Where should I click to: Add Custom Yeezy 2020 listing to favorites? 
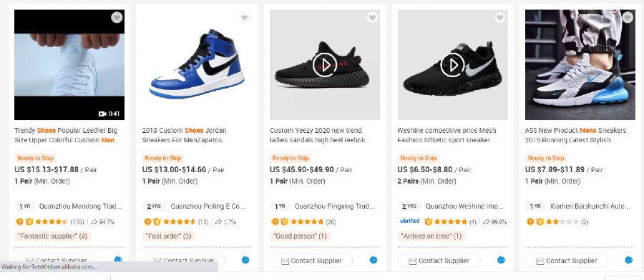(373, 18)
